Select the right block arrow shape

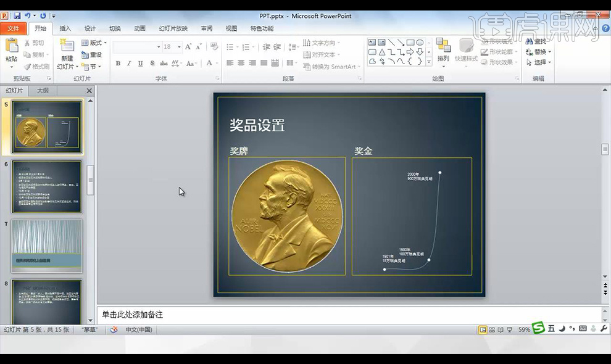[410, 52]
